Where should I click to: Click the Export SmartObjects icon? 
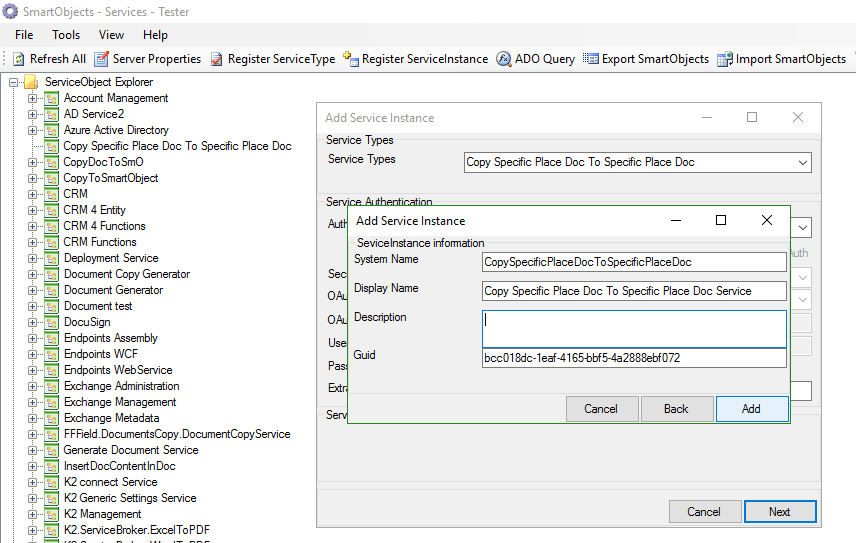[x=591, y=59]
